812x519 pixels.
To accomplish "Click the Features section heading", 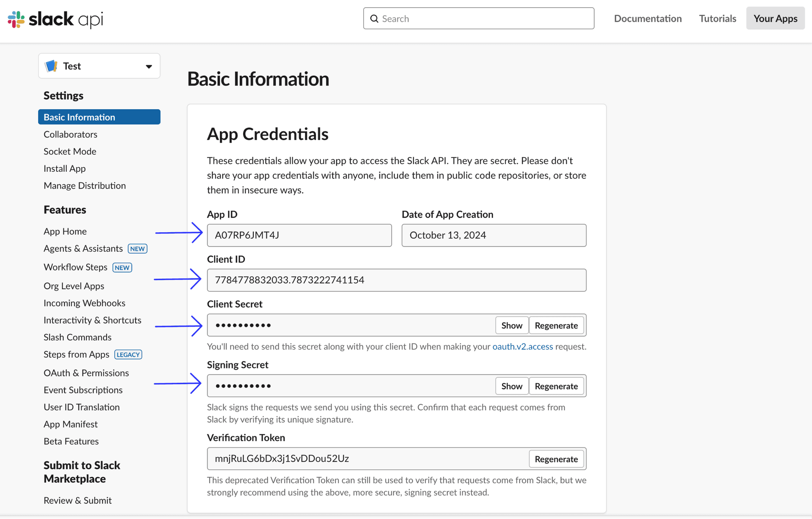I will [65, 210].
